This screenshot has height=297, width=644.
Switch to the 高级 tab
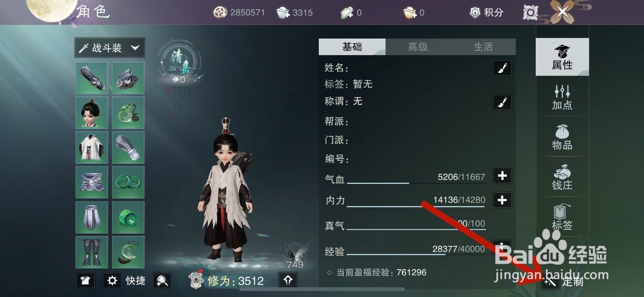[418, 47]
